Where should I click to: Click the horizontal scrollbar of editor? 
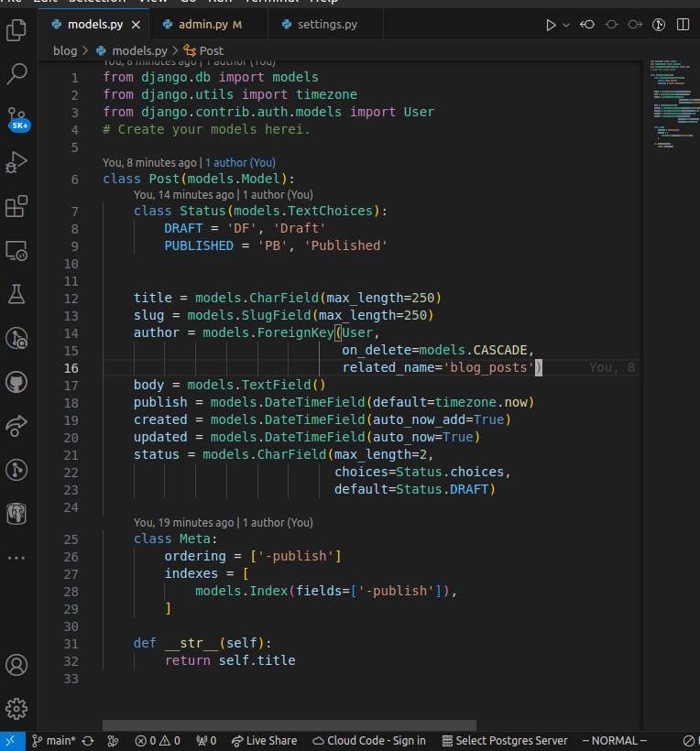pos(290,725)
